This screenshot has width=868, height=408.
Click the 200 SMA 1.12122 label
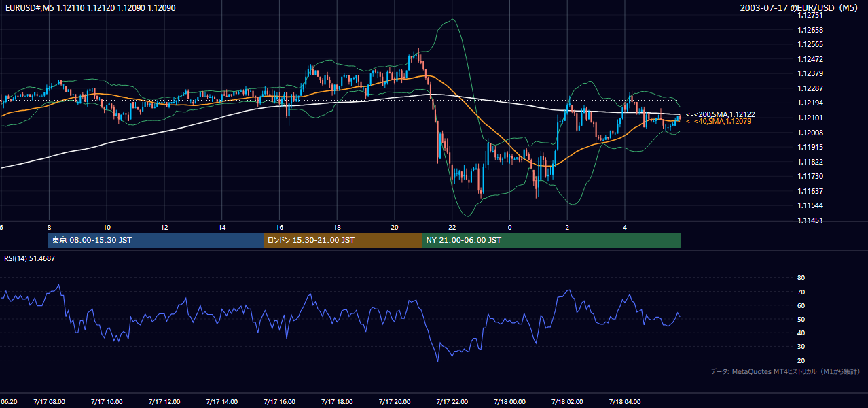pyautogui.click(x=721, y=114)
